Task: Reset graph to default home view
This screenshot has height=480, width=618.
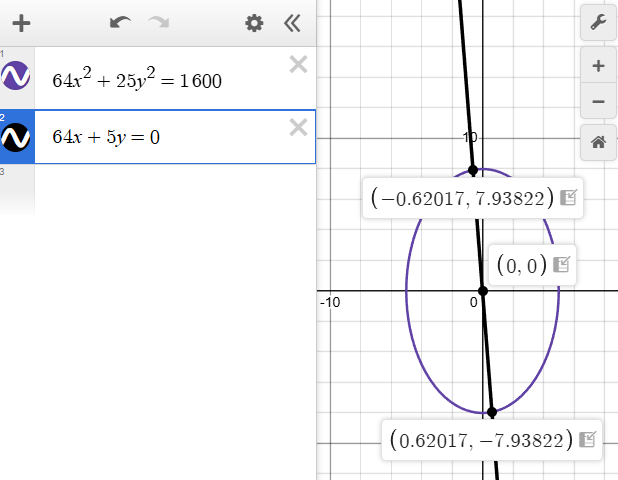Action: point(598,142)
